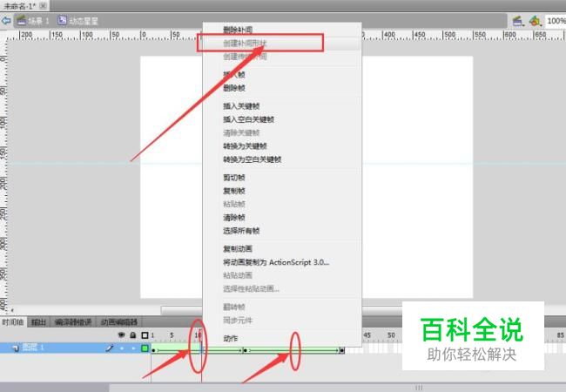The height and width of the screenshot is (392, 566).
Task: Click 选择所有帧 in the menu
Action: [241, 231]
